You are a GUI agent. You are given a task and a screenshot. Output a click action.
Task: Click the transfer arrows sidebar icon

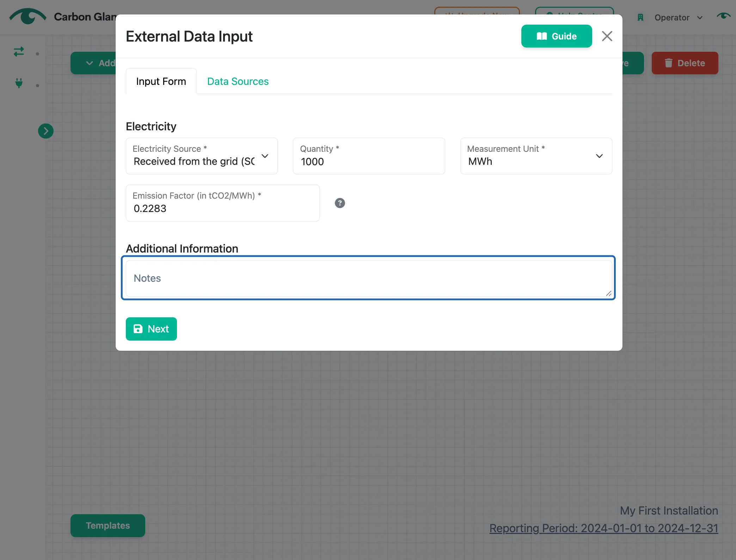(x=19, y=52)
